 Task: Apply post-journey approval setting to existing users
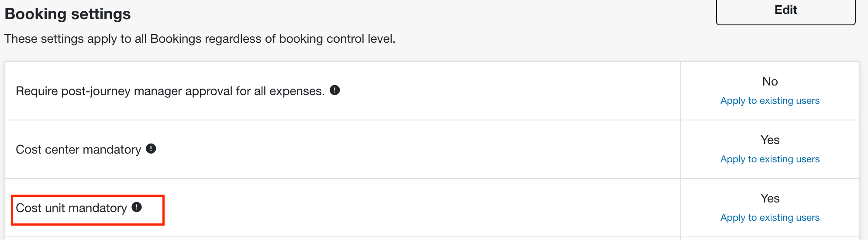pyautogui.click(x=770, y=101)
